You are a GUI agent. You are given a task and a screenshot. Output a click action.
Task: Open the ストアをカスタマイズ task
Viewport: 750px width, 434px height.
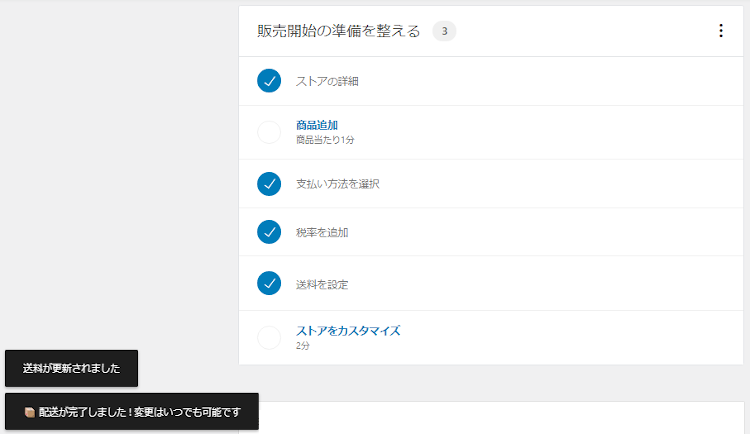coord(348,331)
